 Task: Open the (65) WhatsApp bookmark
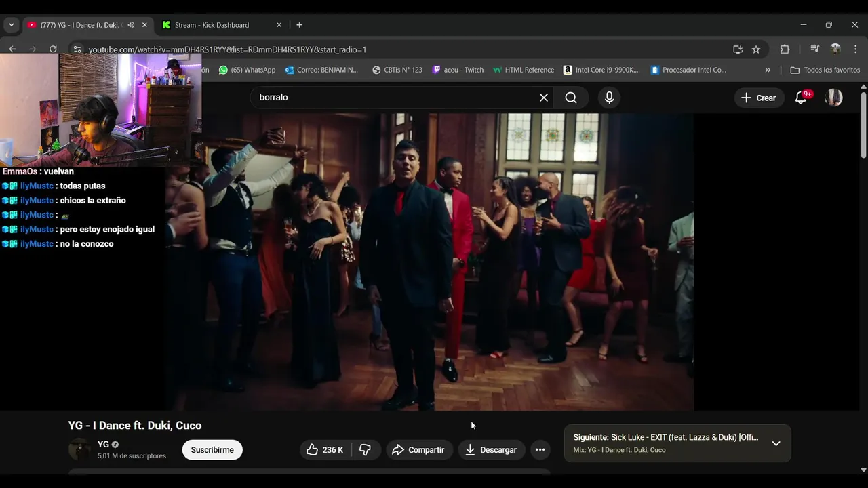[247, 70]
